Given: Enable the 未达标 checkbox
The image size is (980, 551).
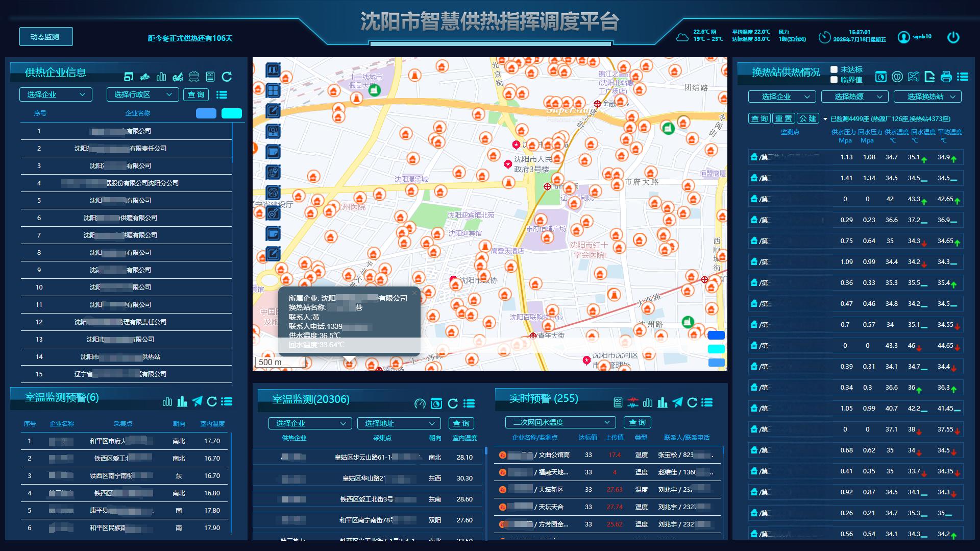Looking at the screenshot, I should pyautogui.click(x=834, y=69).
